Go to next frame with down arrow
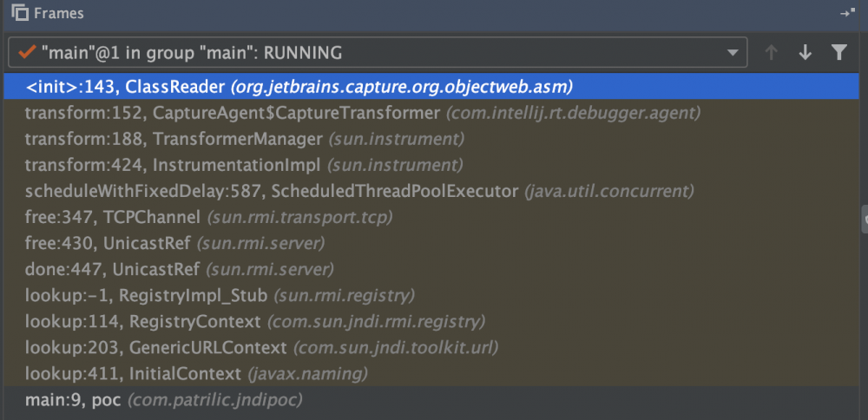868x420 pixels. tap(805, 53)
